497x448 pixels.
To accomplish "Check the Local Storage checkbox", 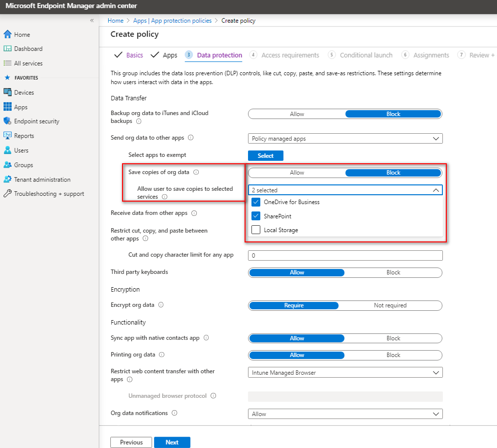I will click(x=256, y=230).
